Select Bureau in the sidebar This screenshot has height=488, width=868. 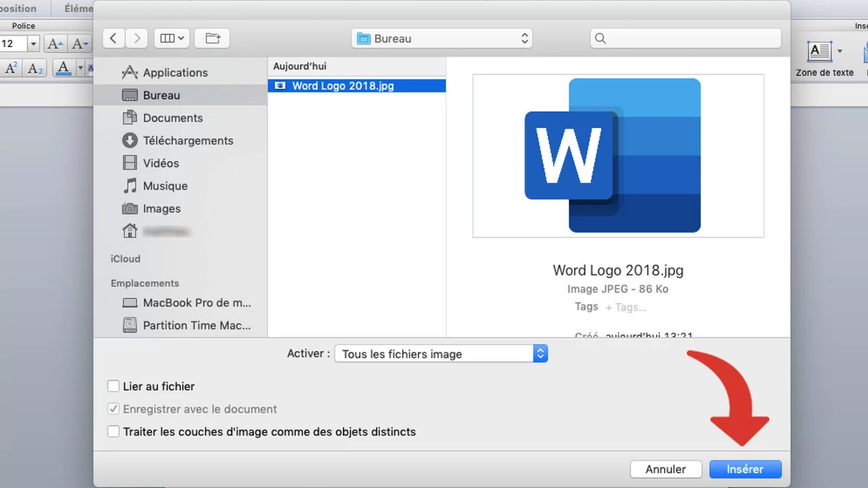coord(181,95)
